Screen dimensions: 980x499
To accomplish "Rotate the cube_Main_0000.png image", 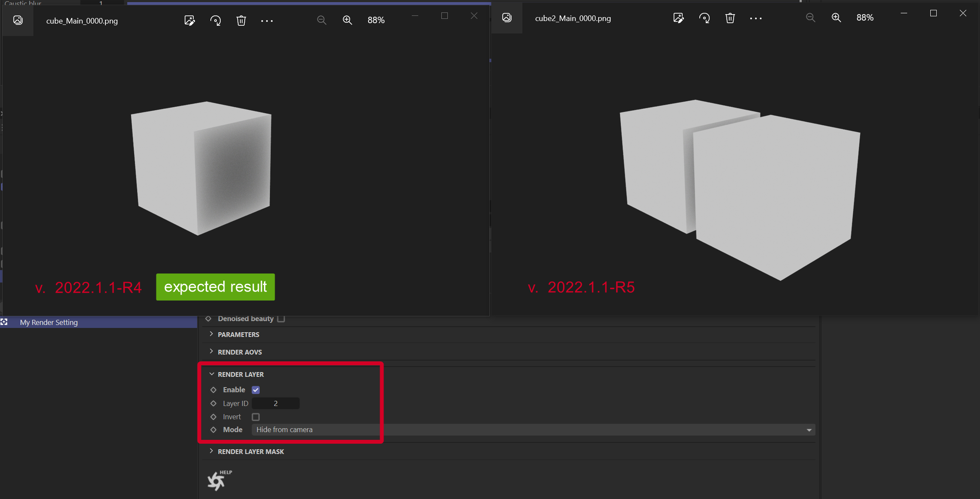I will click(x=216, y=21).
